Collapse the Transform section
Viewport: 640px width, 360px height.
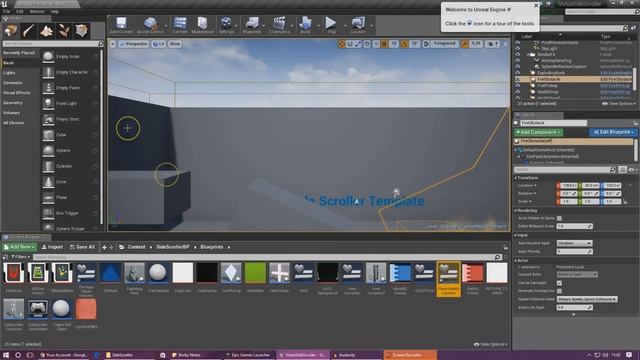[516, 178]
